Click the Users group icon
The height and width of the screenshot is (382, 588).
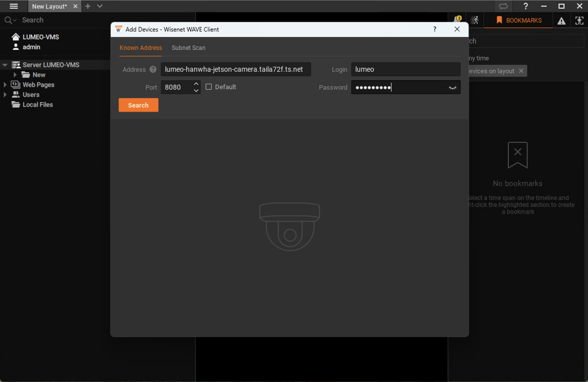(16, 95)
